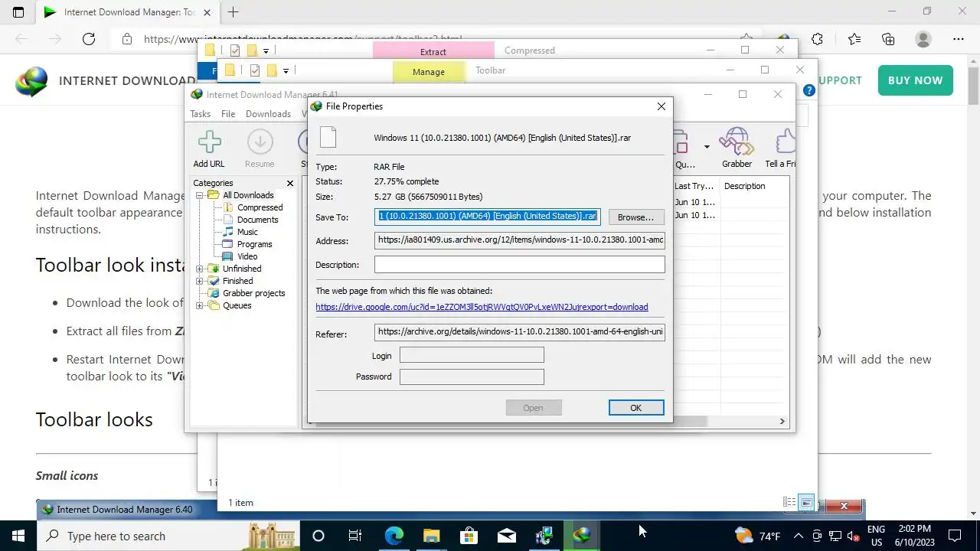Click the Queue toolbar icon in IDM
The image size is (980, 551).
click(x=684, y=148)
